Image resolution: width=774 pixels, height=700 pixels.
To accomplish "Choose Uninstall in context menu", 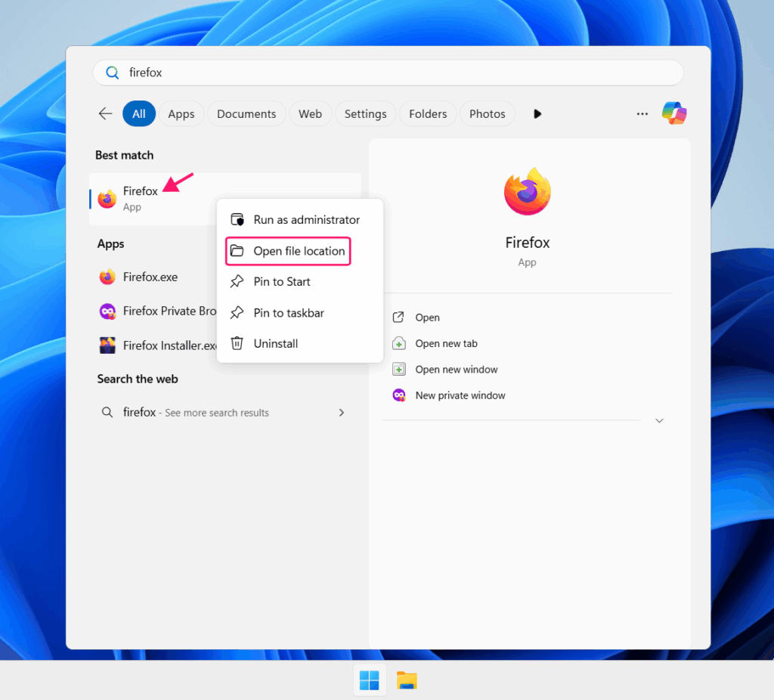I will [x=299, y=344].
